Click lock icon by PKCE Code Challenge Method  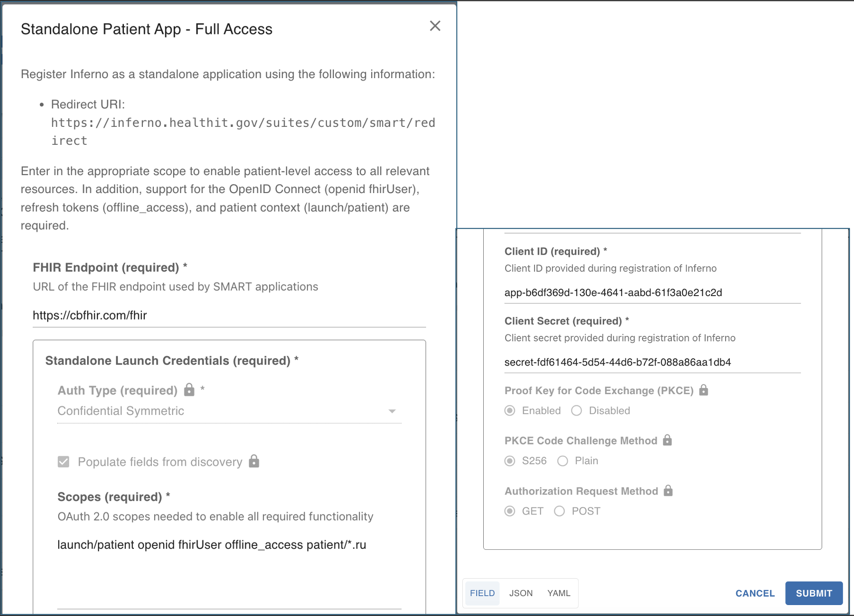667,440
